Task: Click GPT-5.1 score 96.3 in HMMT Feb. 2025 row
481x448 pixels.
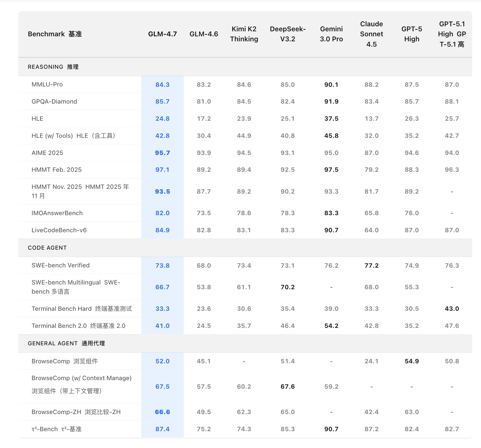Action: [452, 170]
